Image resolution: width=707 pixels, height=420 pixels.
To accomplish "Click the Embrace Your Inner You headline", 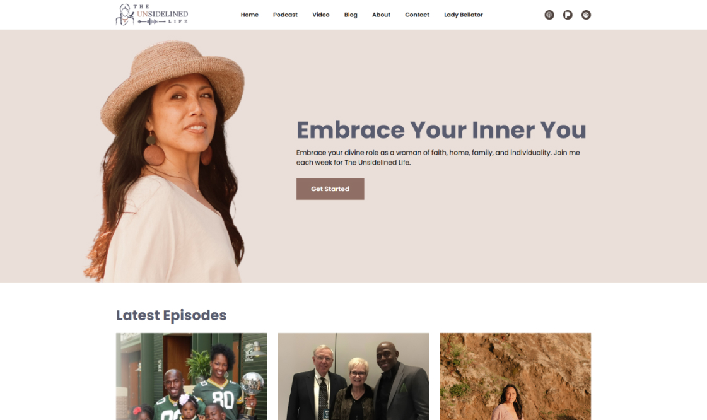I will (441, 130).
